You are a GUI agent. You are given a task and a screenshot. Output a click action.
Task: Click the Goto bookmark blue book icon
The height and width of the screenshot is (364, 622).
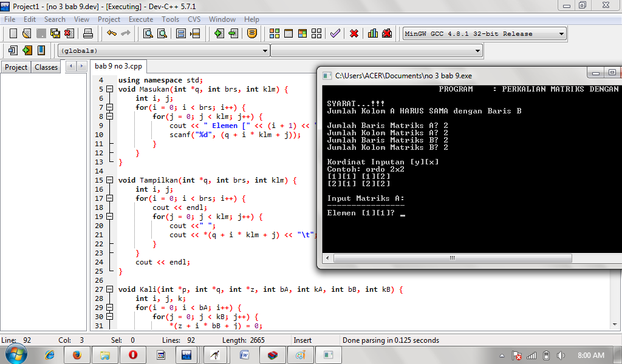41,50
